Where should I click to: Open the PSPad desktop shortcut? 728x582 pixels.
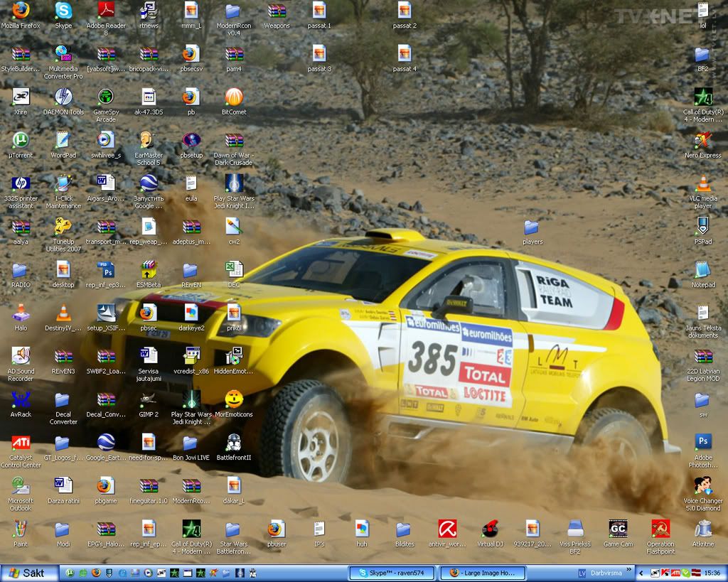pyautogui.click(x=703, y=231)
